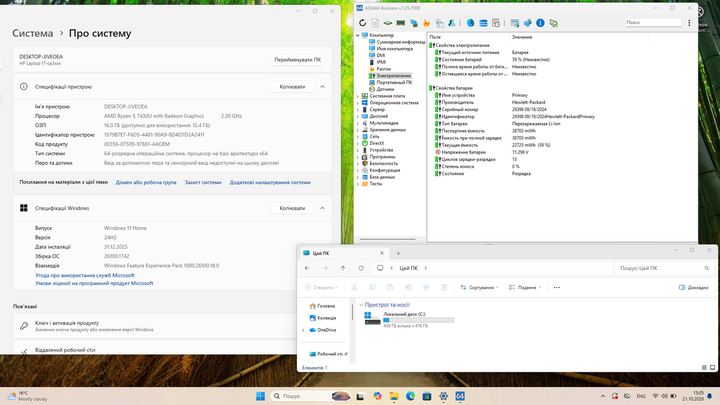Screen dimensions: 720x405
Task: Click the Поиск search field in AIDA64
Action: 652,22
